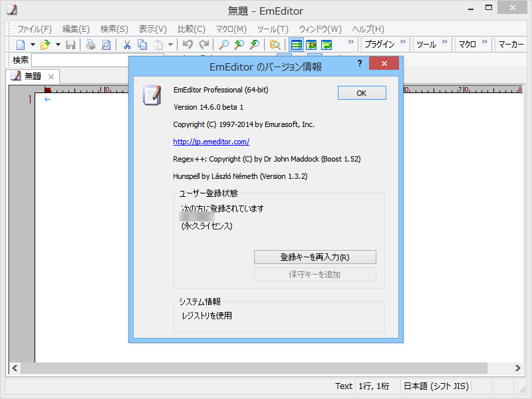This screenshot has width=532, height=399.
Task: Click the Find magnifier icon
Action: (x=225, y=45)
